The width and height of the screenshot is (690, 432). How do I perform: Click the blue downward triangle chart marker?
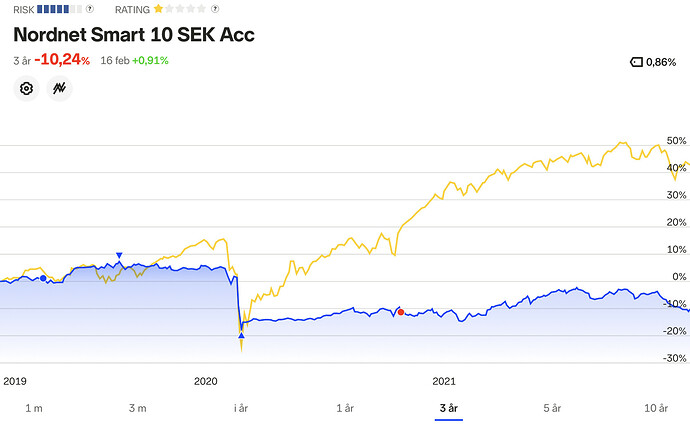point(119,256)
